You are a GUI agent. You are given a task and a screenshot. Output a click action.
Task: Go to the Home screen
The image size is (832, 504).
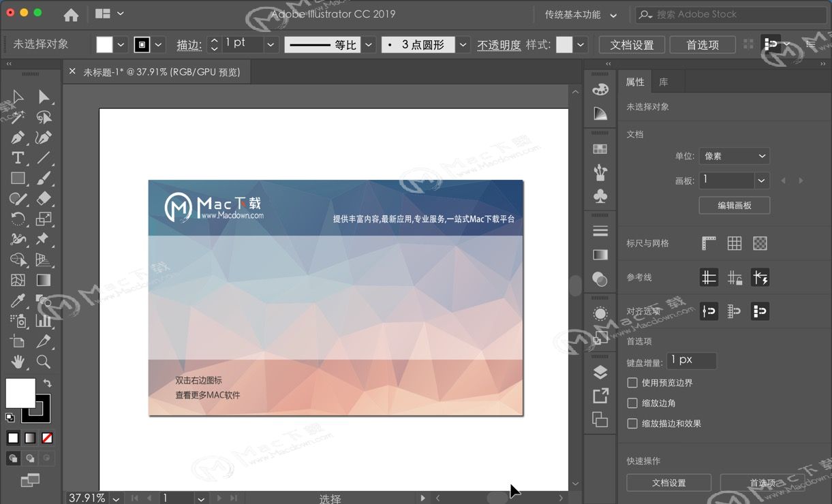[71, 14]
